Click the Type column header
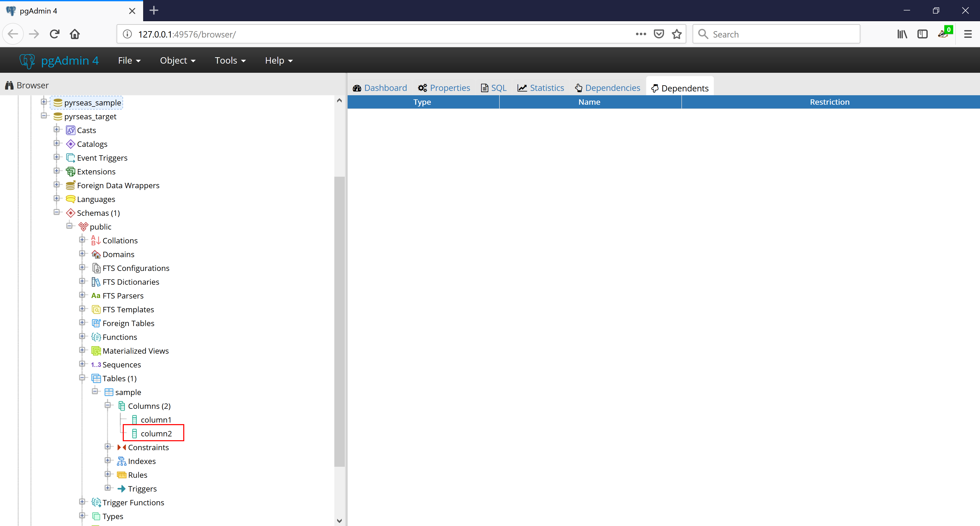This screenshot has height=526, width=980. click(x=423, y=102)
